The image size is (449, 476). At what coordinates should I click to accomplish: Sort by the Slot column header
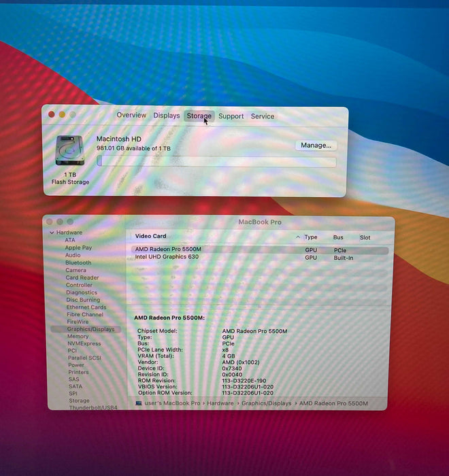click(365, 237)
